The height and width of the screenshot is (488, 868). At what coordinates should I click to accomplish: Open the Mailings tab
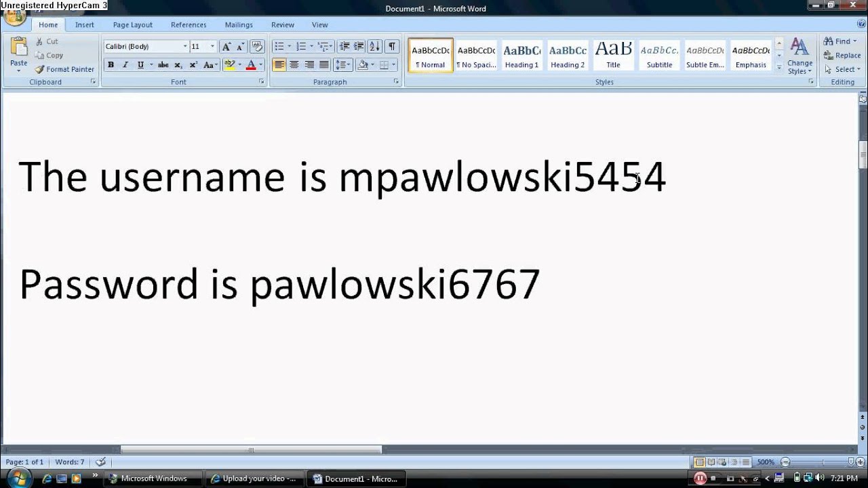point(239,25)
